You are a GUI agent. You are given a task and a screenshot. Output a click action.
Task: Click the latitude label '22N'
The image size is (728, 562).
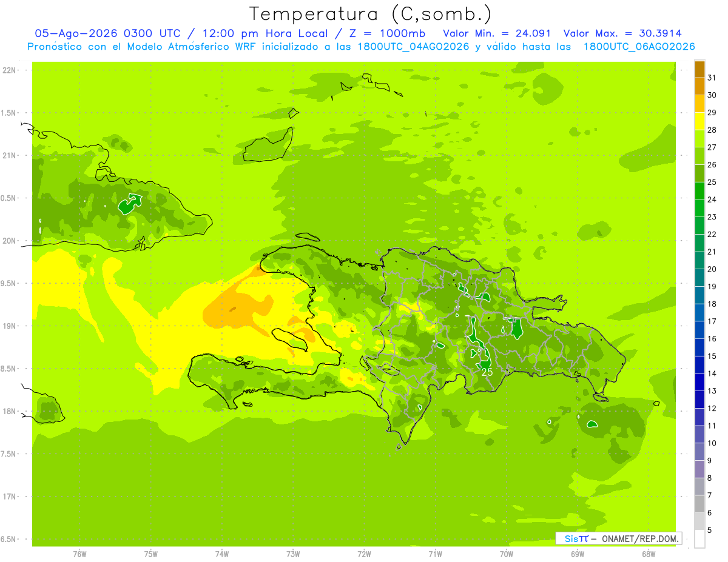9,70
